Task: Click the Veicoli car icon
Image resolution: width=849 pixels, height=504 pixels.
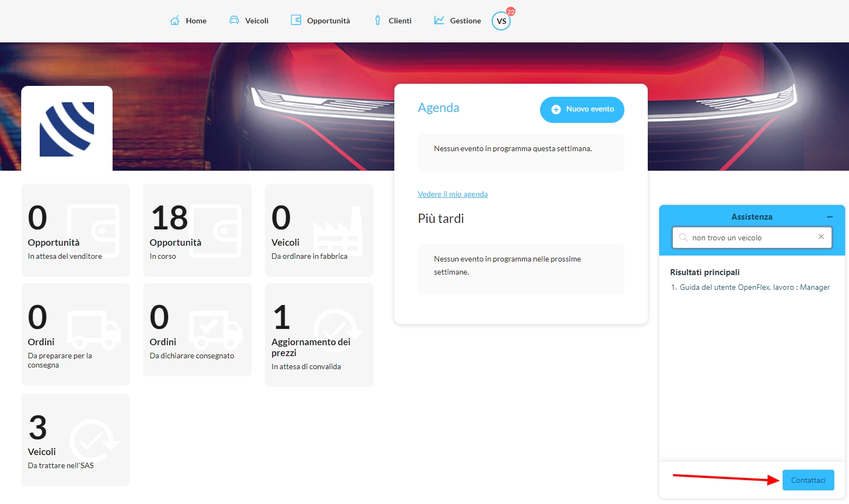Action: pyautogui.click(x=234, y=20)
